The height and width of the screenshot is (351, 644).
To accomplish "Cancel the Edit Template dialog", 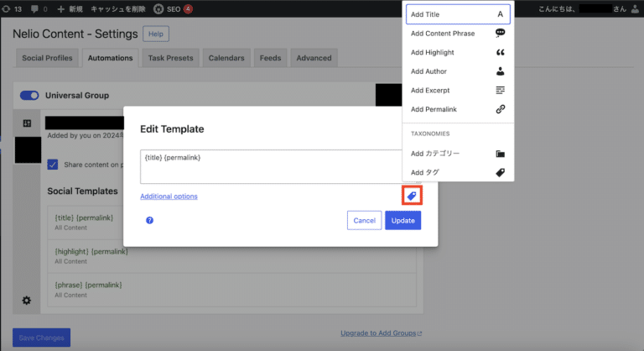I will click(x=364, y=220).
